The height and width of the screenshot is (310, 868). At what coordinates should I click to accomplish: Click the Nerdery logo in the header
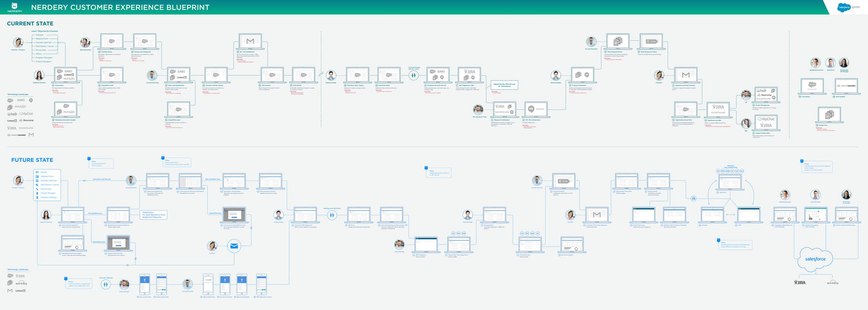pos(15,7)
